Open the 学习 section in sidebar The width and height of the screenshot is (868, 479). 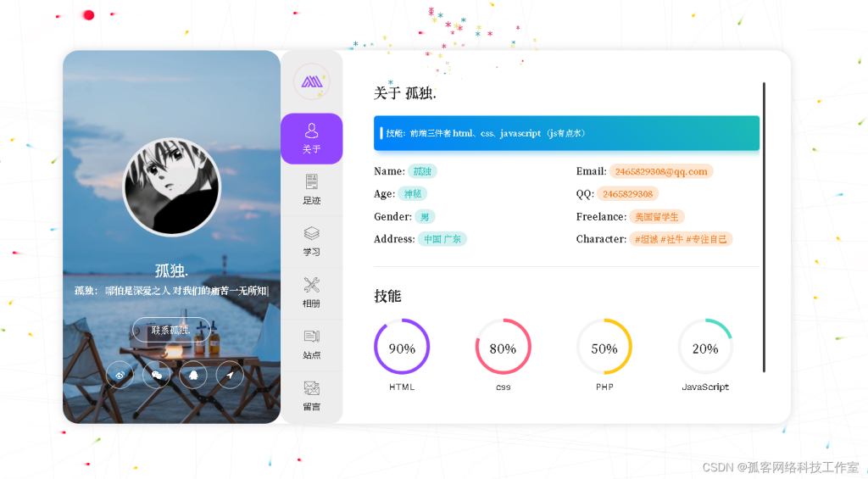tap(311, 241)
